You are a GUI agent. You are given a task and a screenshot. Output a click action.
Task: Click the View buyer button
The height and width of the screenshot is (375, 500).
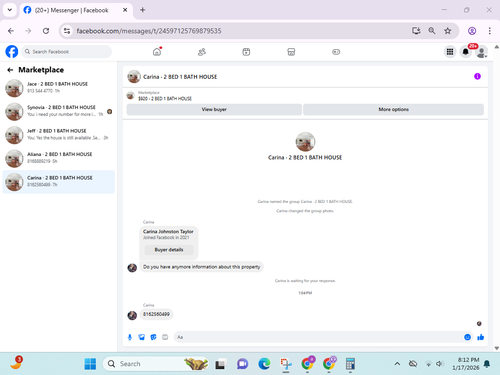[x=214, y=109]
